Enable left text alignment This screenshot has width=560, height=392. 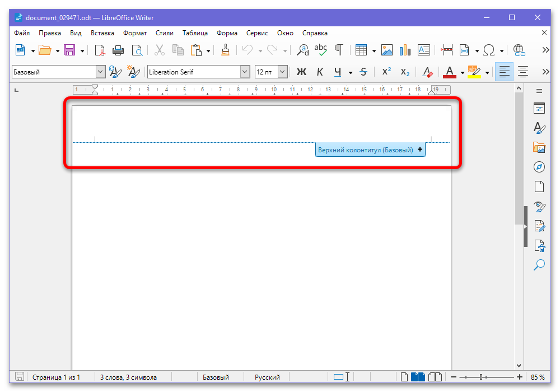(504, 72)
